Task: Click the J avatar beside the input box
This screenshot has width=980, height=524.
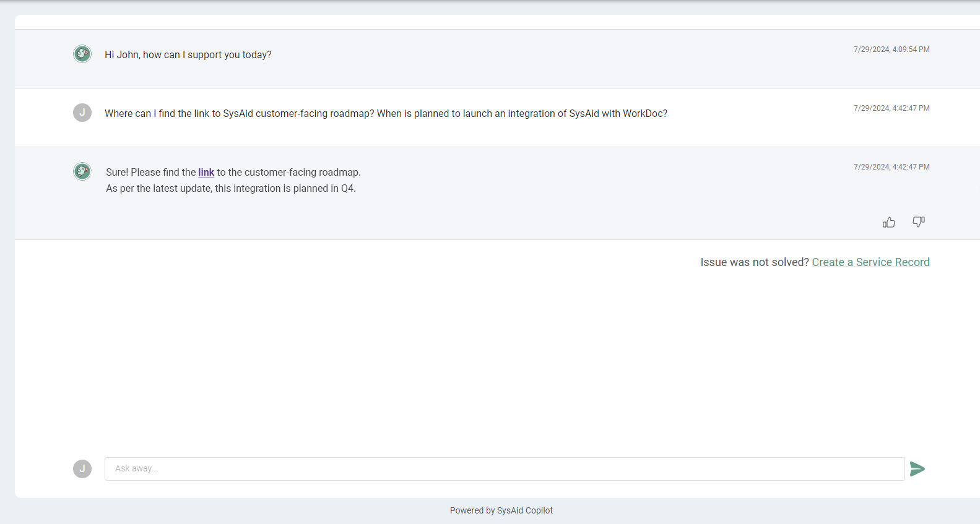Action: [x=82, y=469]
